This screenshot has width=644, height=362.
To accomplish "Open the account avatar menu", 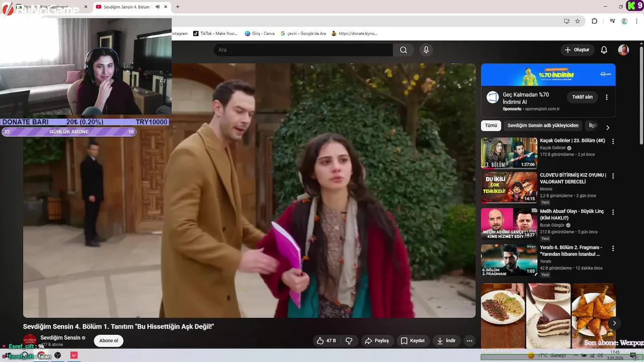I will (623, 50).
